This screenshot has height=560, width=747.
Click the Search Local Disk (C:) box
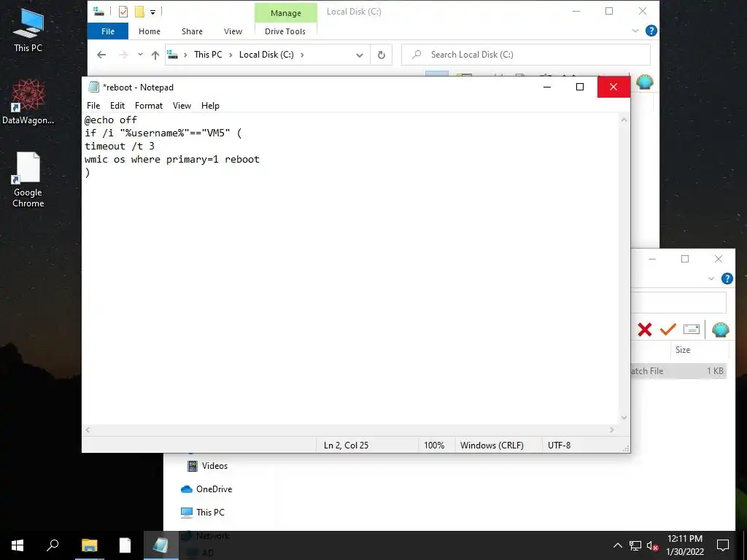coord(526,55)
